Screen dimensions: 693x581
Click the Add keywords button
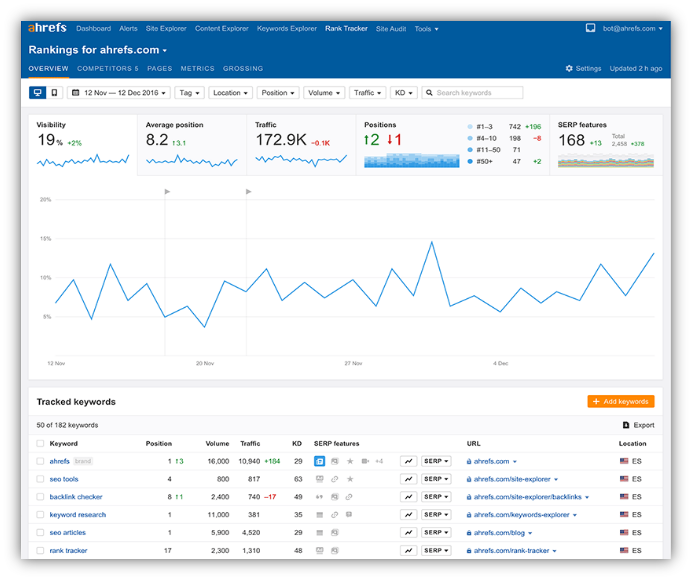pos(621,401)
